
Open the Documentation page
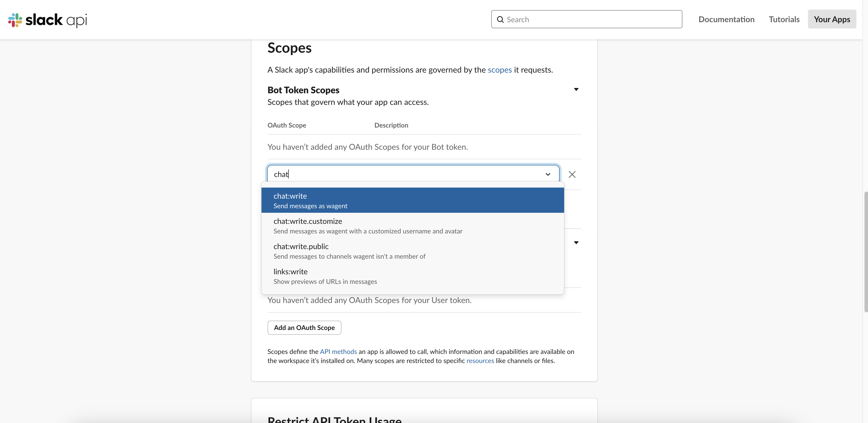(726, 19)
